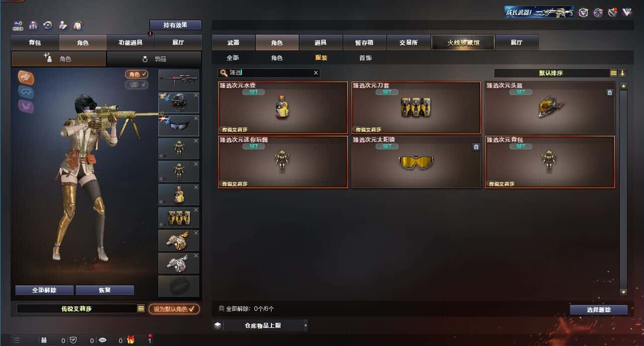Click the 选择删除 button
Screen dimensions: 644x346
(599, 310)
